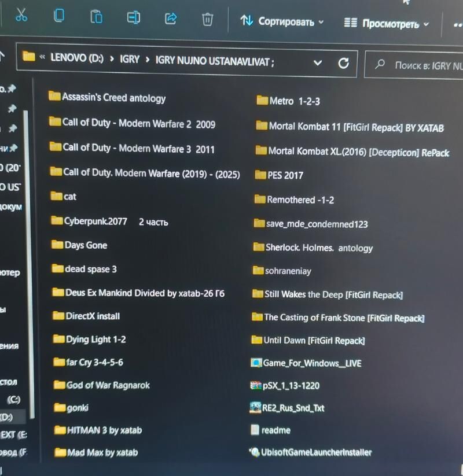Click the RE2_Rus_Snd_Txt file icon

click(255, 407)
